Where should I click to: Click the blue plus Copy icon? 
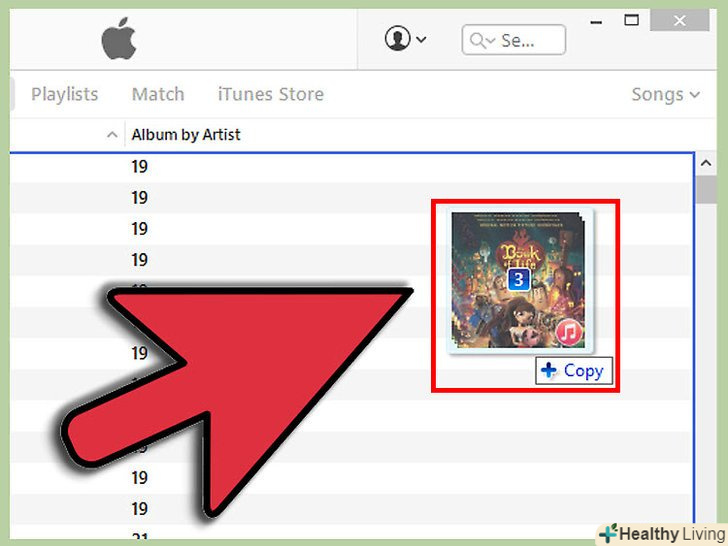[549, 370]
